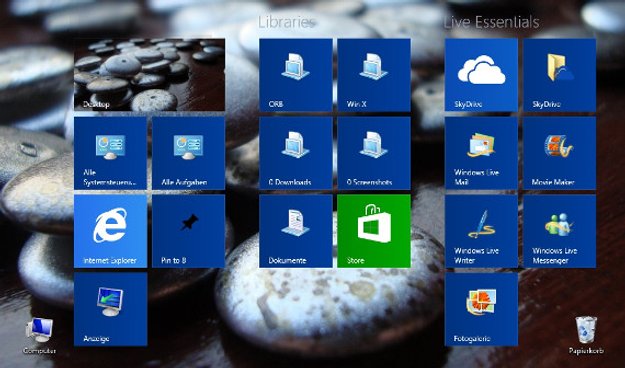Open the Desktop tile

point(149,75)
